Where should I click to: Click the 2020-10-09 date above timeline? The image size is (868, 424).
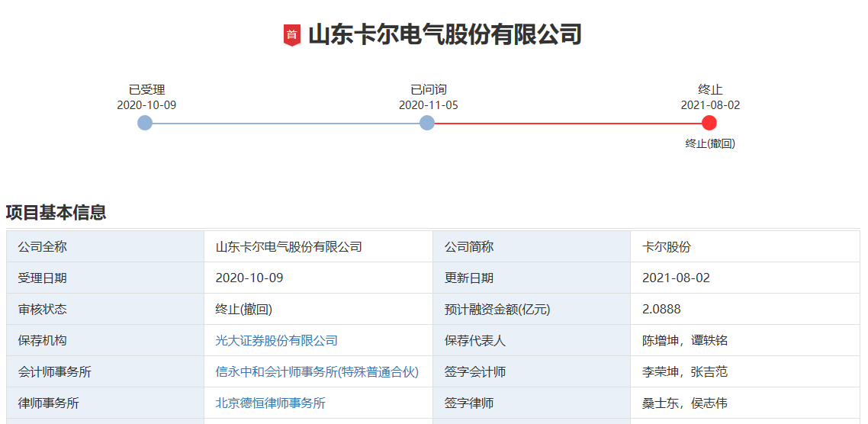146,105
